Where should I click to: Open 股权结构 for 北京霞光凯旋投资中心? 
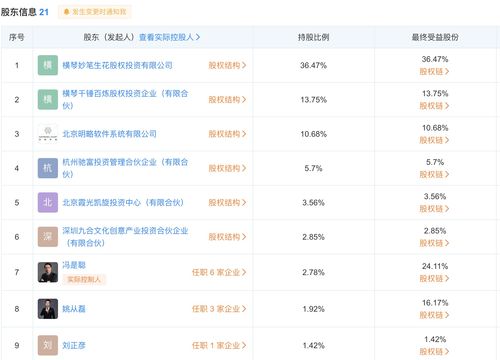point(227,203)
